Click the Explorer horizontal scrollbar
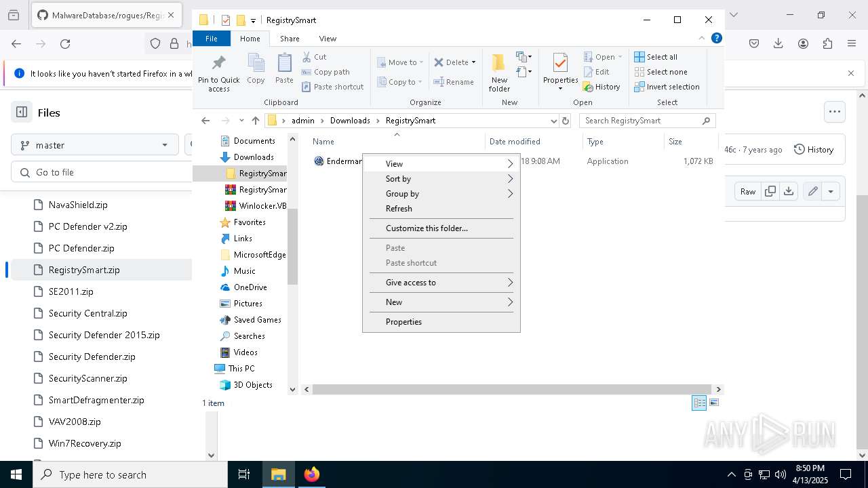This screenshot has width=868, height=488. [x=512, y=390]
